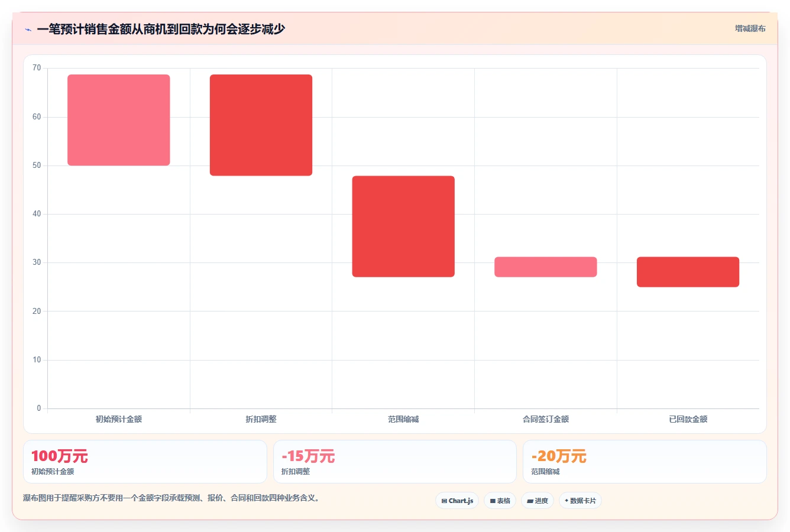Viewport: 790px width, 532px height.
Task: Click the 100万元 data card
Action: [x=145, y=462]
